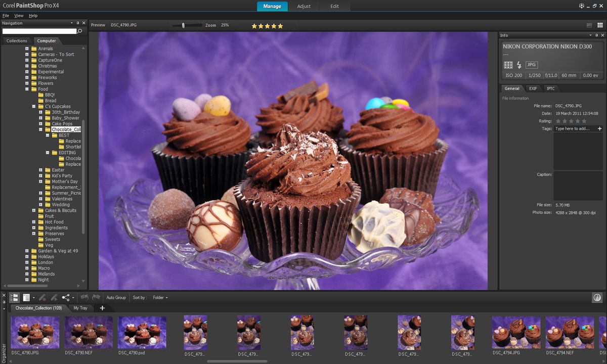
Task: Click the grid view icon in the top-right toolbar
Action: click(x=600, y=25)
